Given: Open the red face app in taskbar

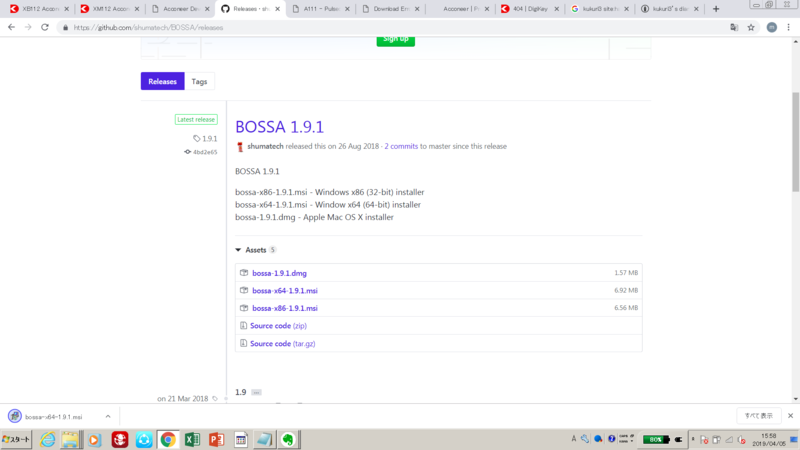Looking at the screenshot, I should 120,439.
